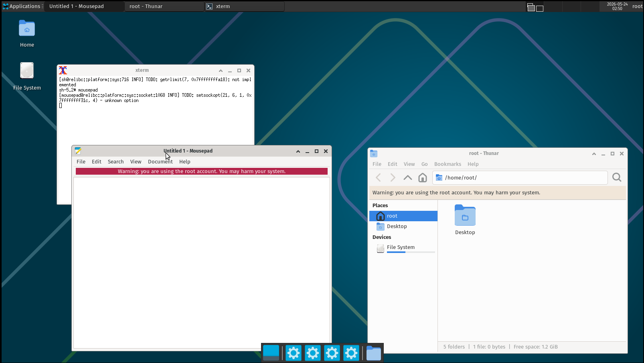The height and width of the screenshot is (363, 644).
Task: Open Thunar's File menu
Action: [377, 164]
